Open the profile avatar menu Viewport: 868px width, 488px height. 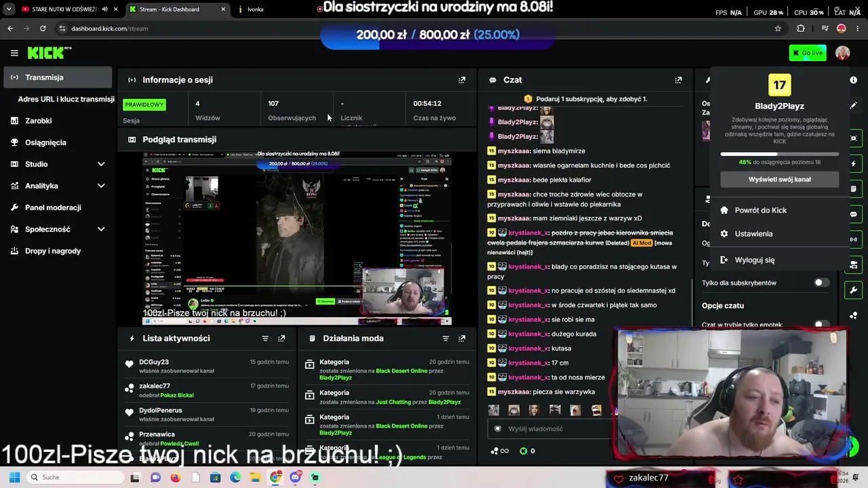pos(842,53)
